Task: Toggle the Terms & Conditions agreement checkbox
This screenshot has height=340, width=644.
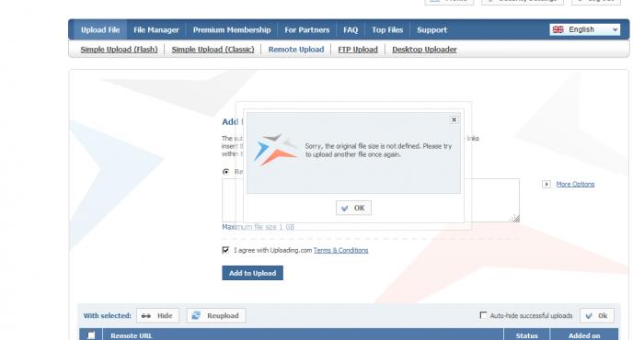Action: (x=225, y=250)
